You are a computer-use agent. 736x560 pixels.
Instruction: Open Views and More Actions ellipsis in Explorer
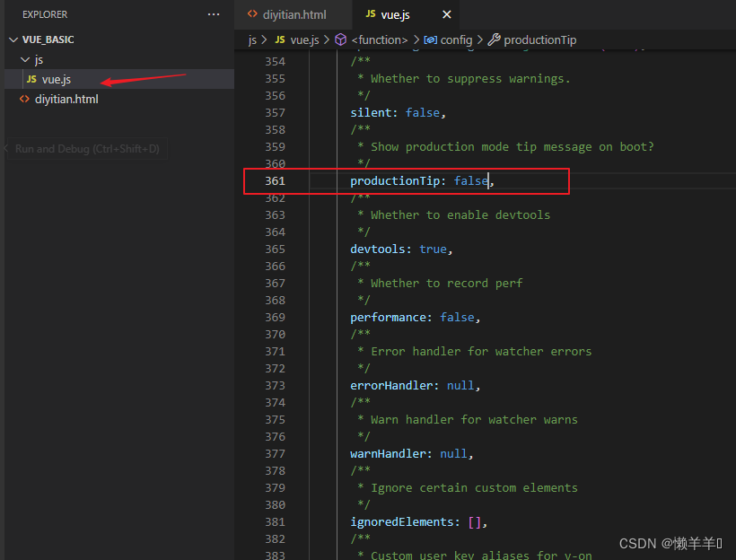[x=213, y=14]
